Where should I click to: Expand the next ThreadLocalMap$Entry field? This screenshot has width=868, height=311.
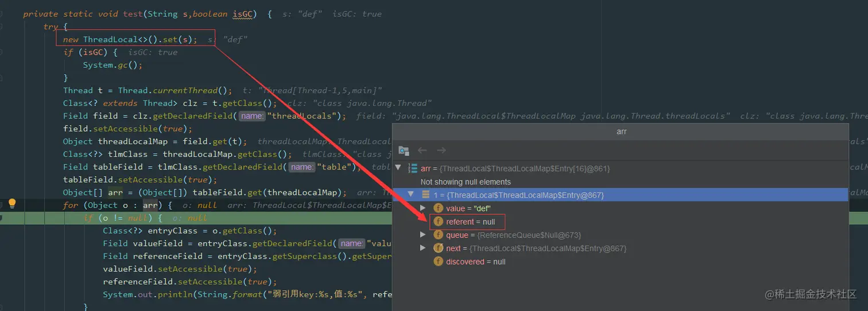(423, 248)
